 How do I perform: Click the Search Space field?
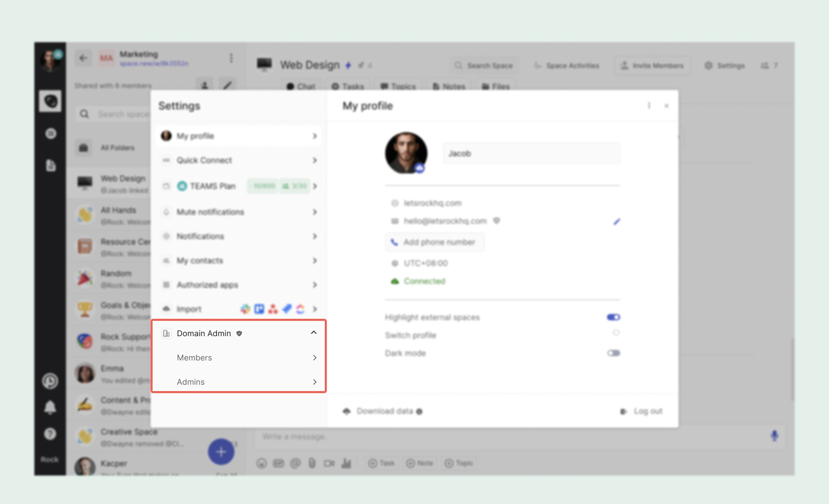pos(484,65)
